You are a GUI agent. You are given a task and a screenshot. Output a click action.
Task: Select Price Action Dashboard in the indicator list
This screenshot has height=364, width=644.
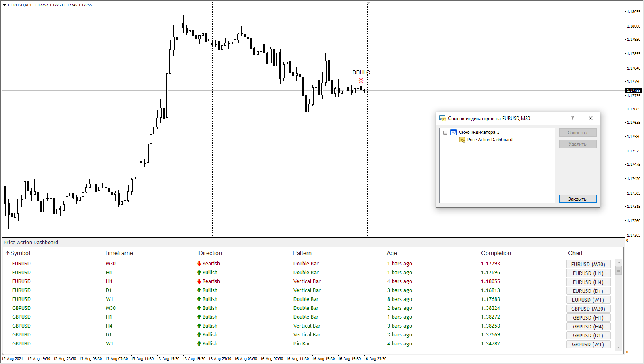(x=490, y=140)
